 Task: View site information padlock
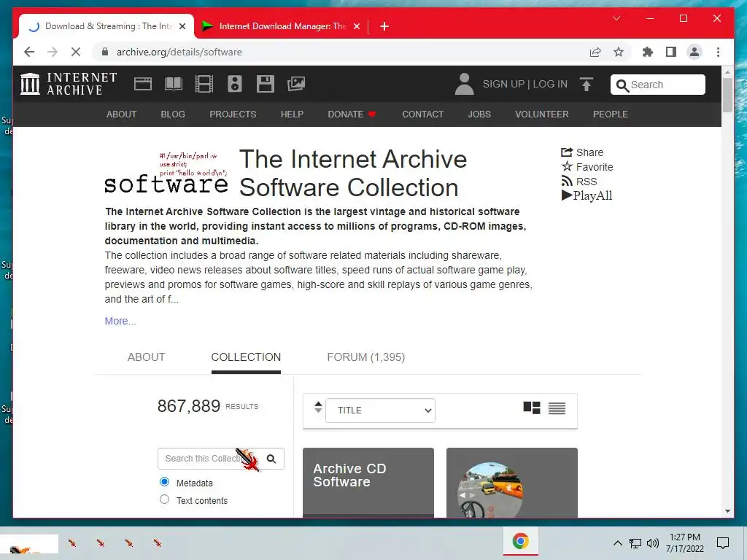point(105,52)
